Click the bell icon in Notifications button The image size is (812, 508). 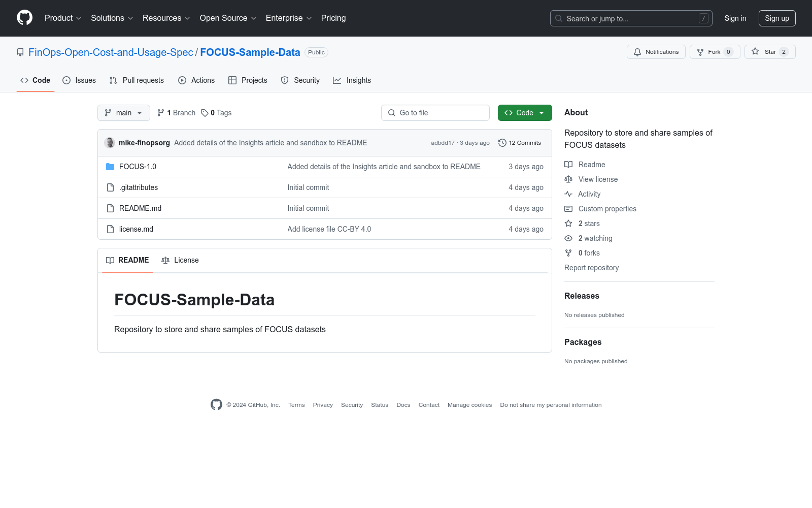click(637, 52)
